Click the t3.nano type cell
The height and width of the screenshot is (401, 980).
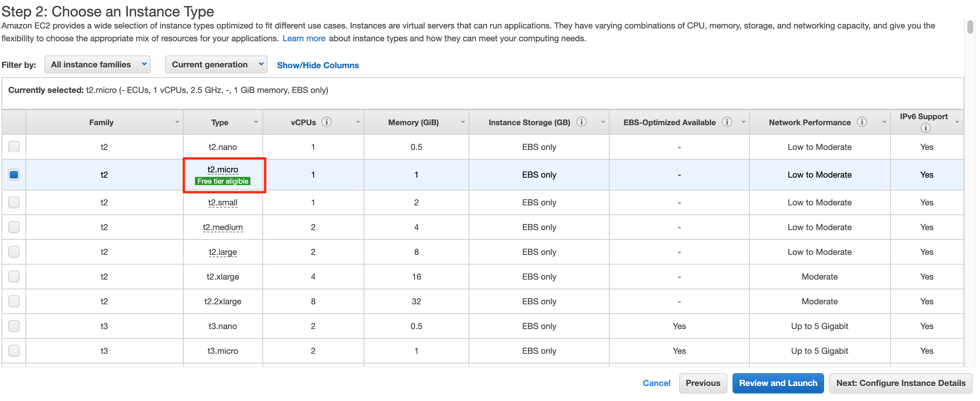point(223,326)
